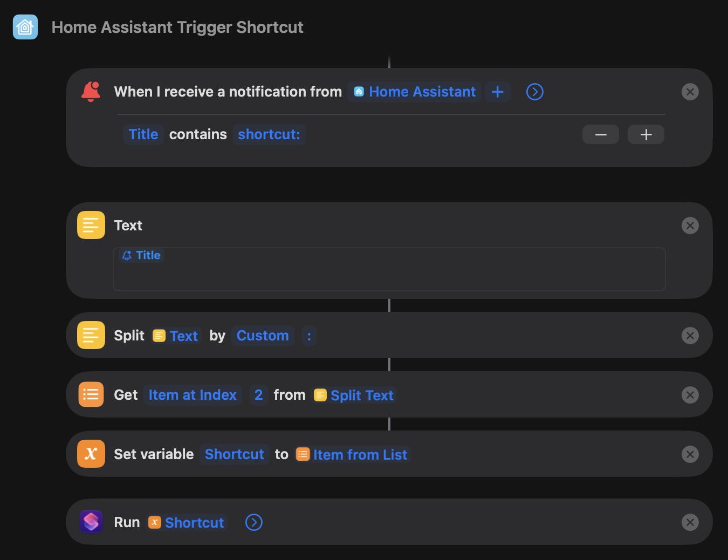Screen dimensions: 728x560
Task: Remove the Title filter with minus button
Action: click(x=601, y=134)
